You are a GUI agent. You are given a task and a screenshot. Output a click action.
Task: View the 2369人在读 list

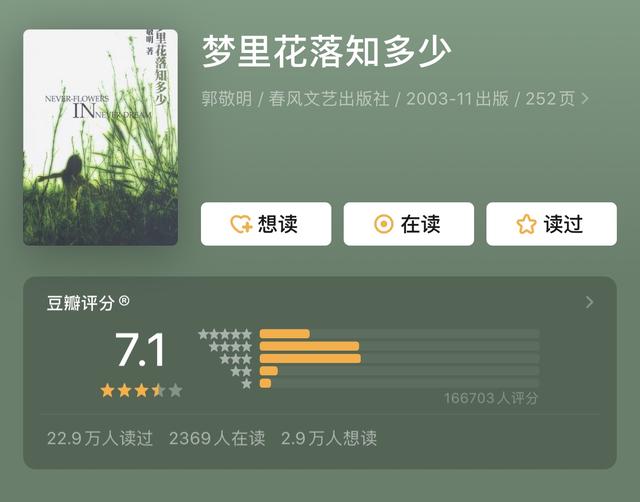217,438
